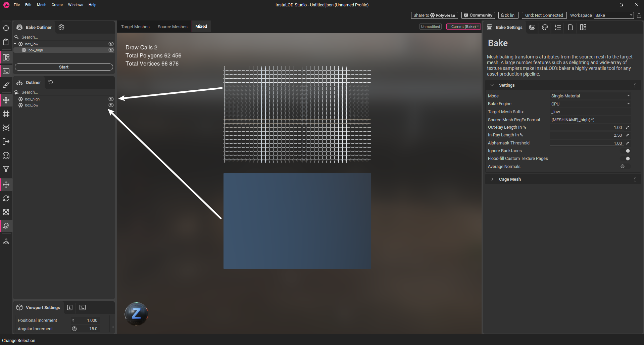Viewport: 644px width, 345px height.
Task: Click the refresh icon beside Outliner tab
Action: point(51,82)
